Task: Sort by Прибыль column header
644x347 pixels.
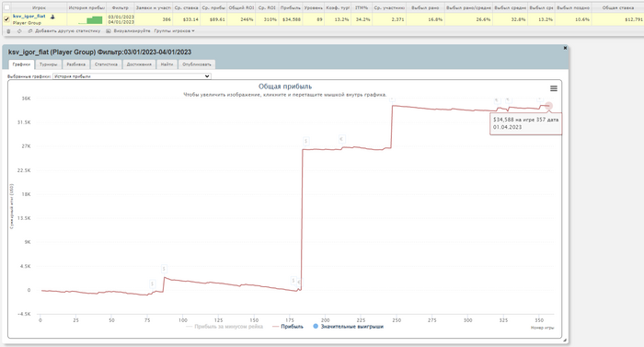Action: point(291,7)
